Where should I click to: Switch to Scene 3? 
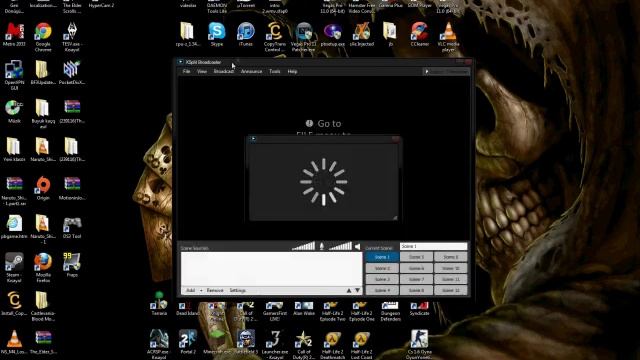[x=382, y=279]
